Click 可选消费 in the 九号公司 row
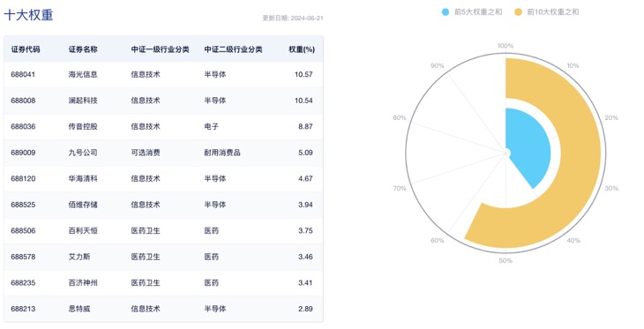644x329 pixels. 146,153
